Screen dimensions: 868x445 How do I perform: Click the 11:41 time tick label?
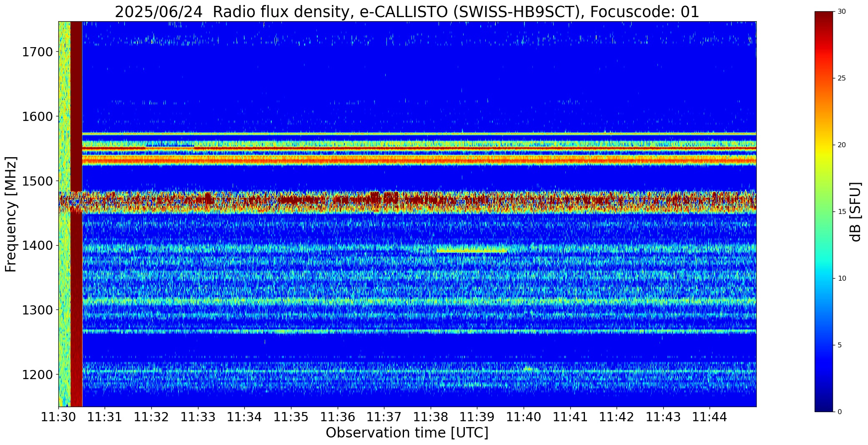(x=570, y=417)
